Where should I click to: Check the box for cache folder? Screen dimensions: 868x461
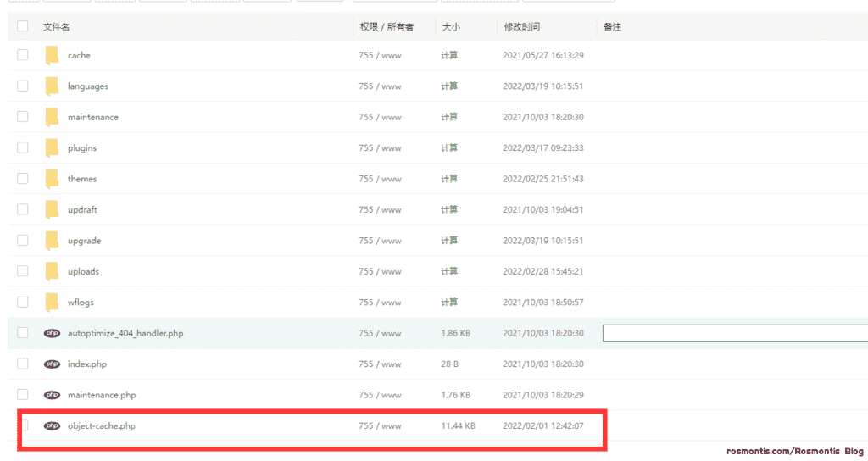pyautogui.click(x=23, y=55)
